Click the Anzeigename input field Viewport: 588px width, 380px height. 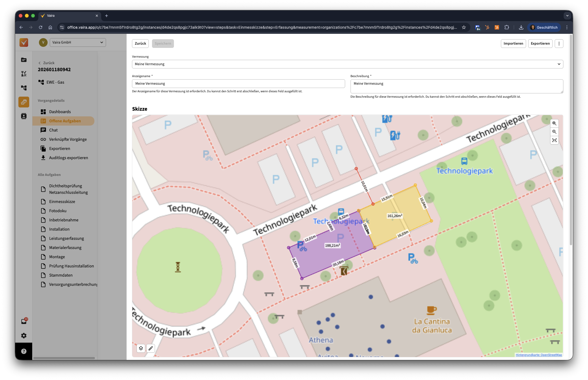click(238, 84)
